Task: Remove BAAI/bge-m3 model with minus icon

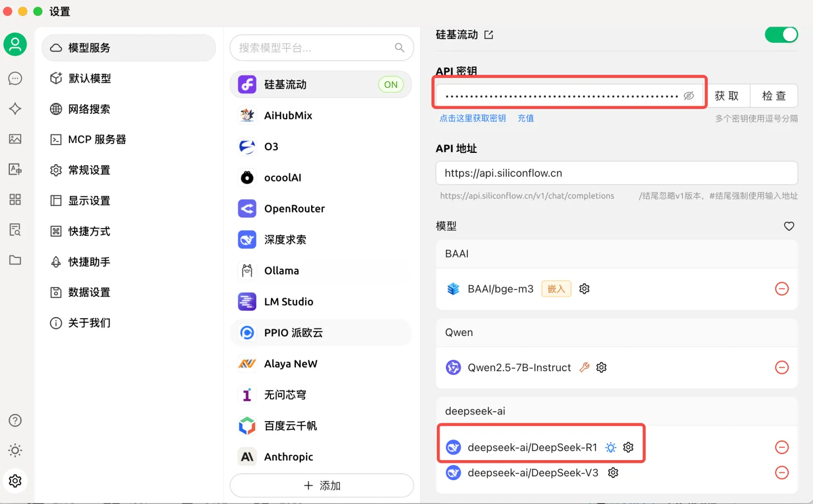Action: click(782, 289)
